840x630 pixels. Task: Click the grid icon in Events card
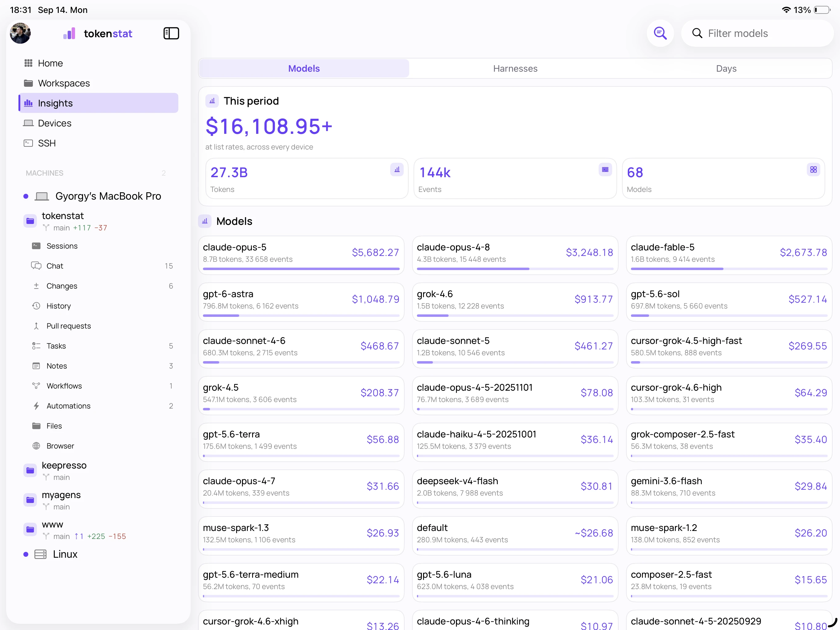coord(605,169)
